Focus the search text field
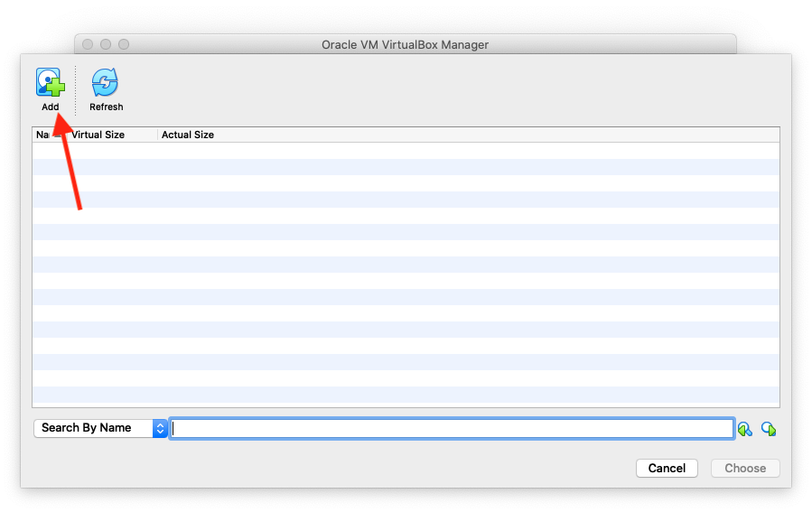Viewport: 812px width, 512px height. click(x=452, y=428)
